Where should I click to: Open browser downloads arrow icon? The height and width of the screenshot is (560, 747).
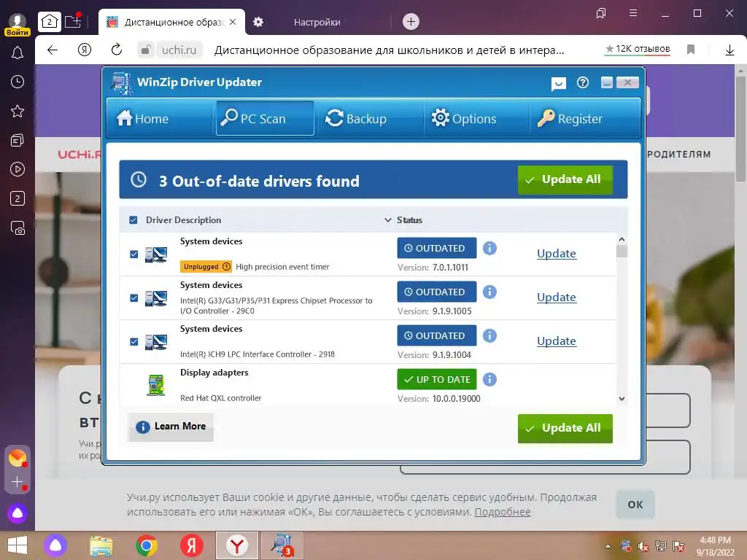click(729, 50)
